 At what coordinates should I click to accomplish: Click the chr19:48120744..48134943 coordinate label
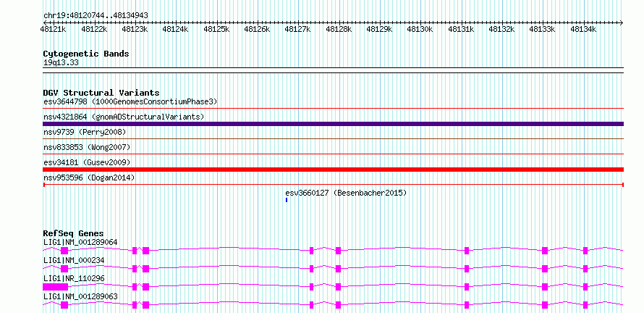point(96,15)
